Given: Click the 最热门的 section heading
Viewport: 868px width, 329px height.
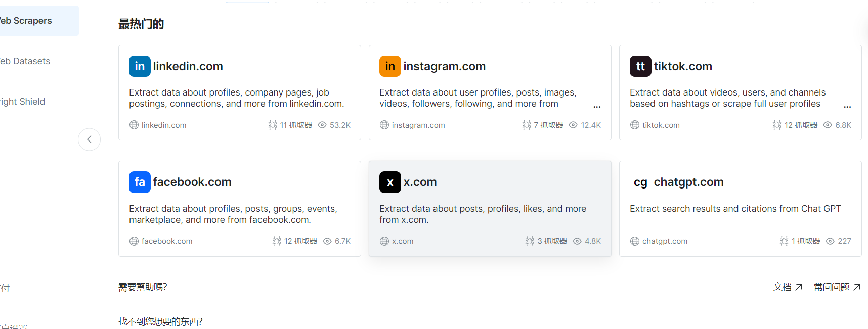Looking at the screenshot, I should point(141,24).
